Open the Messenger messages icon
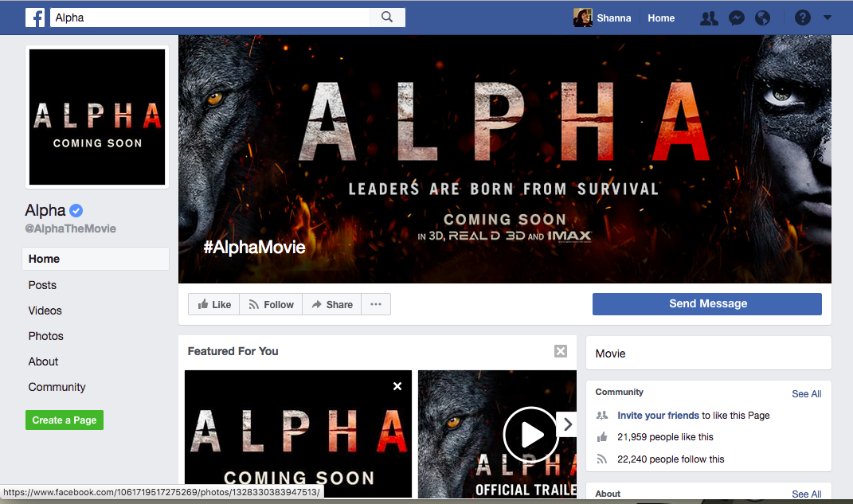The width and height of the screenshot is (853, 504). [736, 17]
